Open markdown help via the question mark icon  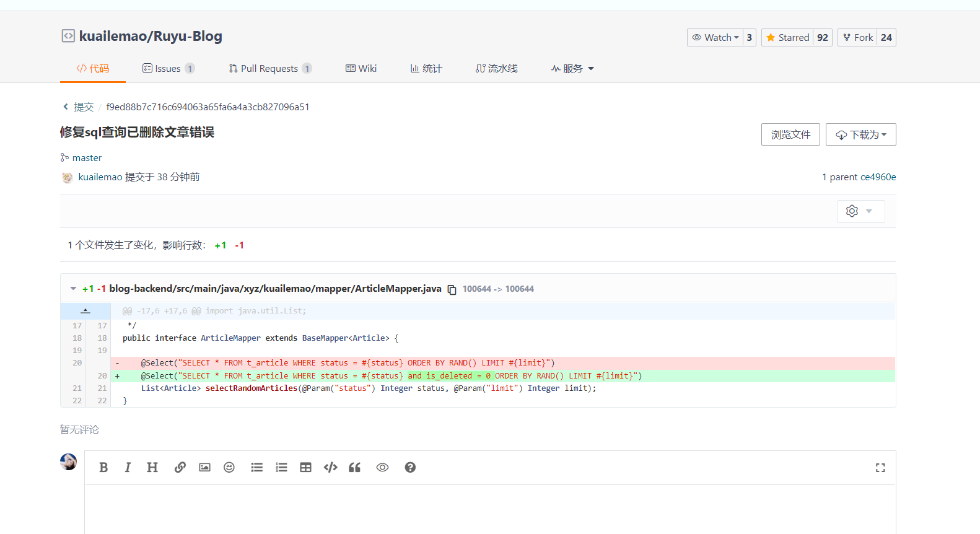tap(410, 468)
